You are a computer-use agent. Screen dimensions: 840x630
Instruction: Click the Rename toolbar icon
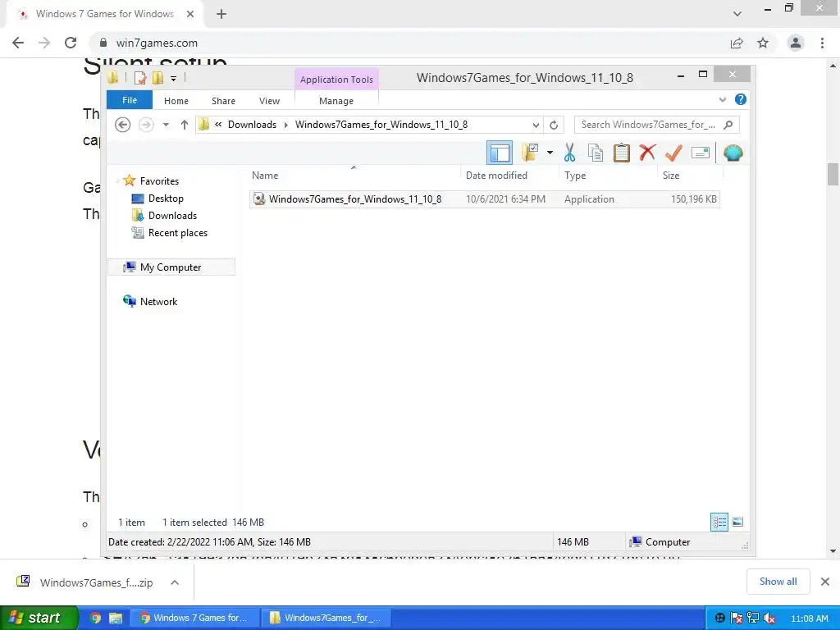pos(701,153)
